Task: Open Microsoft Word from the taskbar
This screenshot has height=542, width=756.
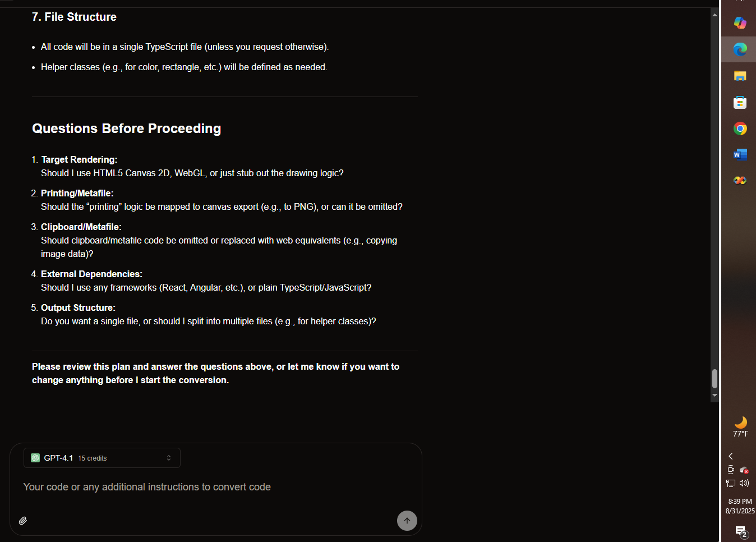Action: [740, 154]
